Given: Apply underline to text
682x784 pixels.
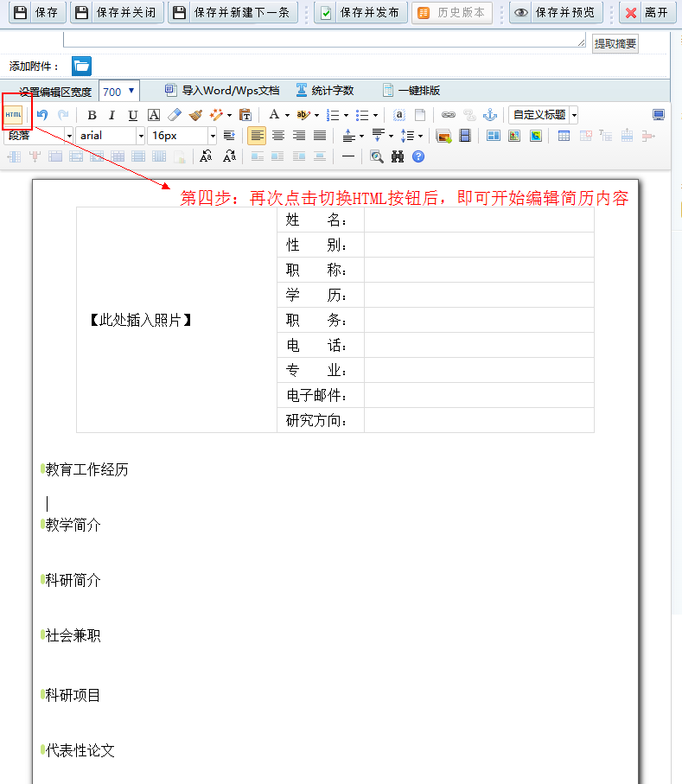Looking at the screenshot, I should [132, 115].
